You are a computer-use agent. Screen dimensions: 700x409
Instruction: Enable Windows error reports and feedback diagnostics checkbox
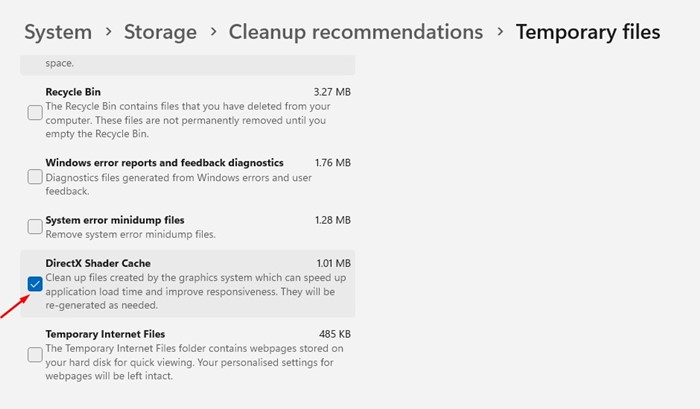35,177
